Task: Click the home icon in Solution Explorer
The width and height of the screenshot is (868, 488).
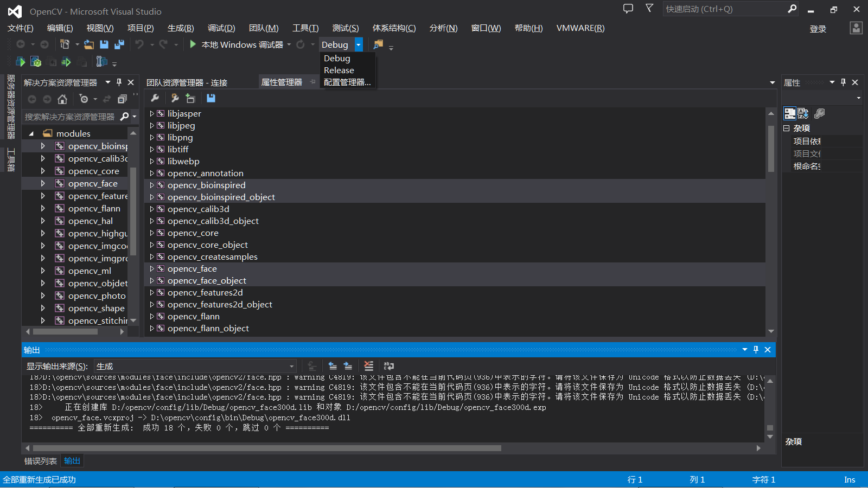Action: point(62,99)
